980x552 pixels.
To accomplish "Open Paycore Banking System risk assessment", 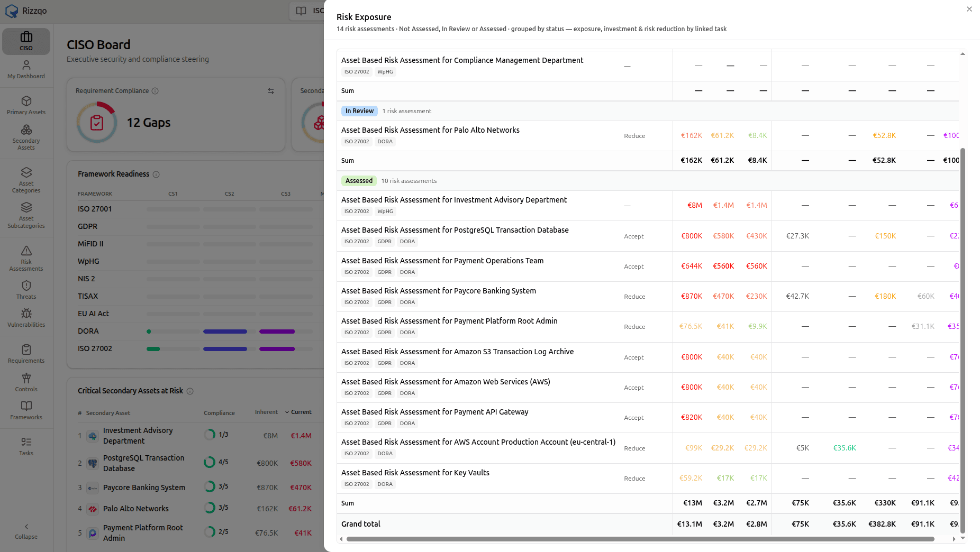I will click(438, 291).
